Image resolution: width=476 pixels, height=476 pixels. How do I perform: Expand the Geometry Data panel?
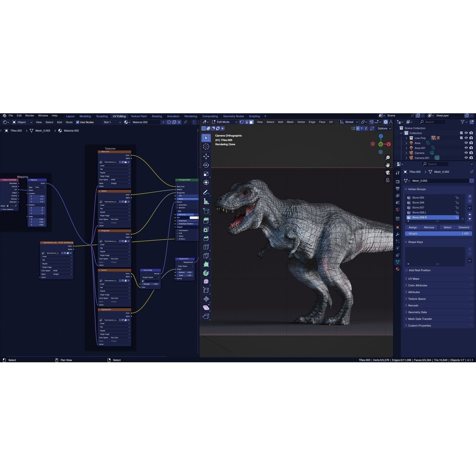[x=417, y=312]
